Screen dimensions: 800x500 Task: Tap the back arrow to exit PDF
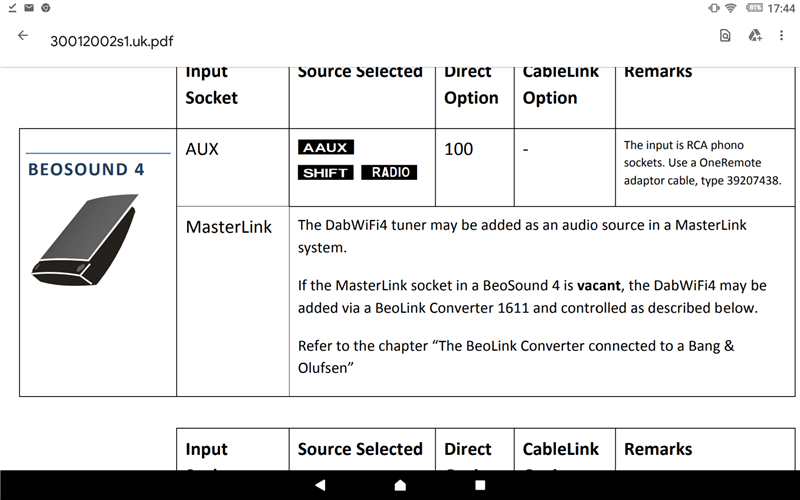click(x=22, y=36)
